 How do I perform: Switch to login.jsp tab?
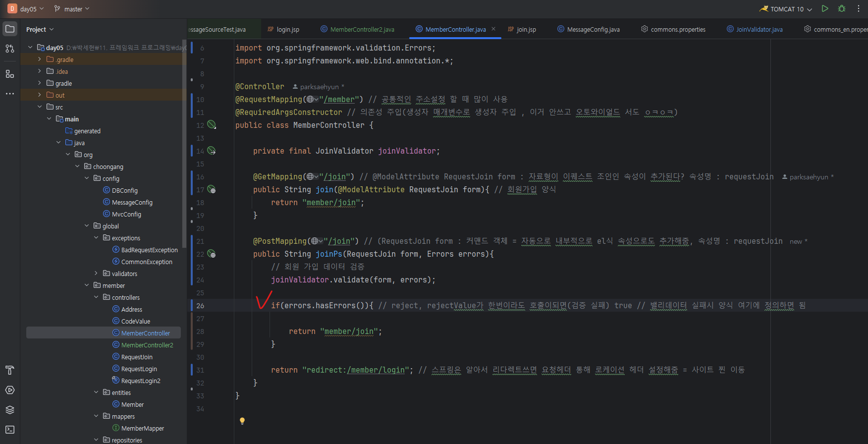click(x=283, y=30)
